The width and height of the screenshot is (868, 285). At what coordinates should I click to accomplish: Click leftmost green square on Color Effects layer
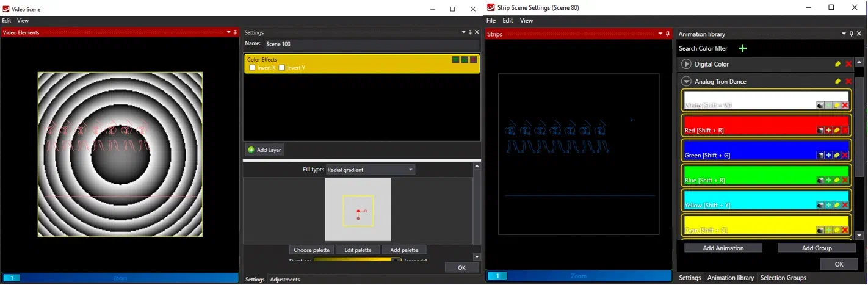pyautogui.click(x=455, y=60)
